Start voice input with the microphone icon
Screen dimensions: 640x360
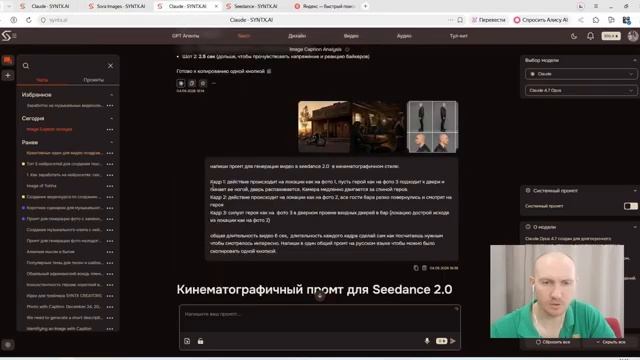click(x=427, y=341)
